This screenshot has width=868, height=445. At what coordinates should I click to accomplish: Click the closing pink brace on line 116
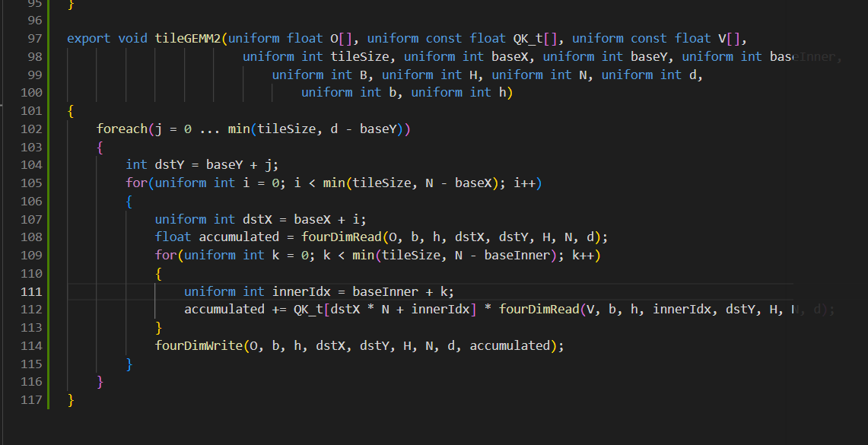[100, 382]
